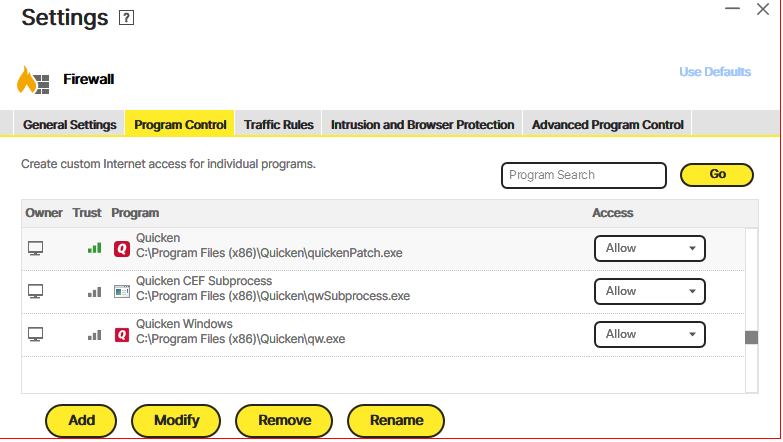Click the Use Defaults link
The height and width of the screenshot is (442, 783).
tap(715, 72)
